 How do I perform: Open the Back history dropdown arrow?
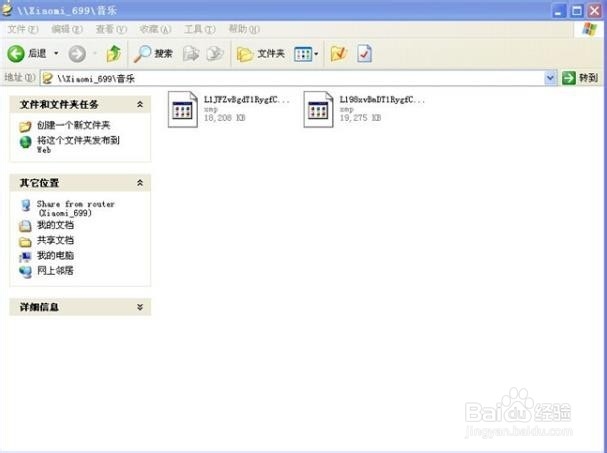point(56,53)
